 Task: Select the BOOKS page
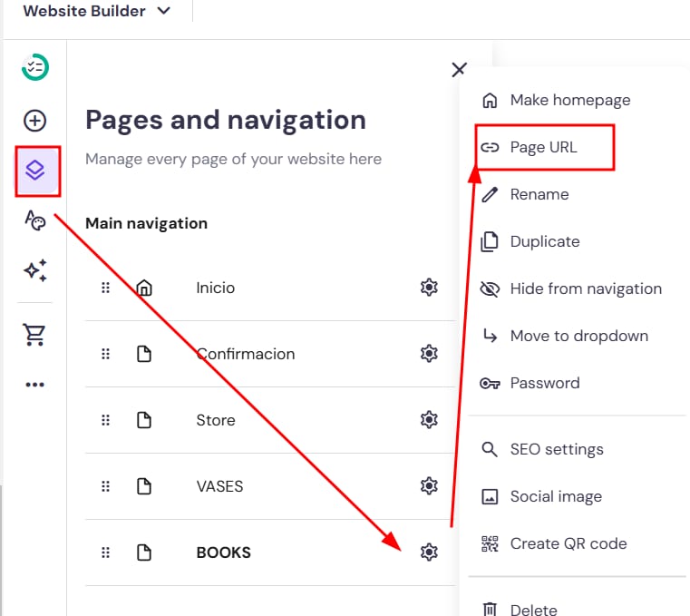224,552
